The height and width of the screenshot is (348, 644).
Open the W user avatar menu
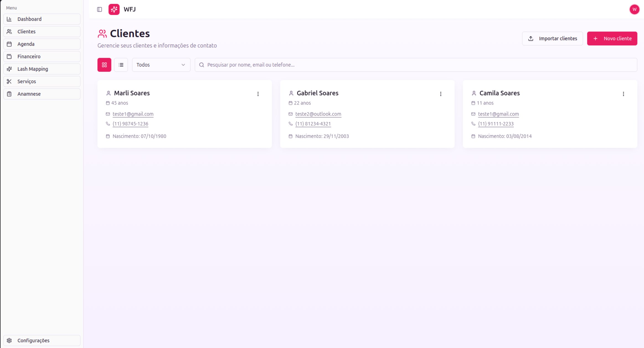634,9
